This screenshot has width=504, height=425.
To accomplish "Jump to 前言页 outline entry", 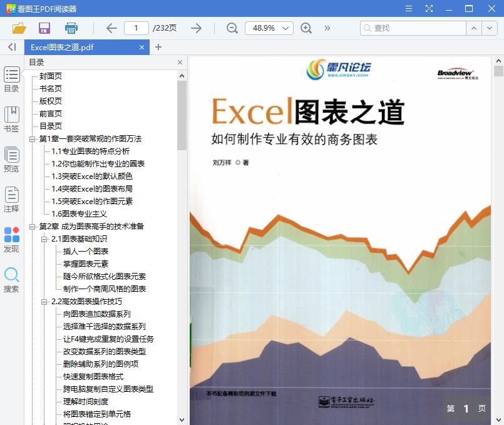I will click(x=51, y=114).
